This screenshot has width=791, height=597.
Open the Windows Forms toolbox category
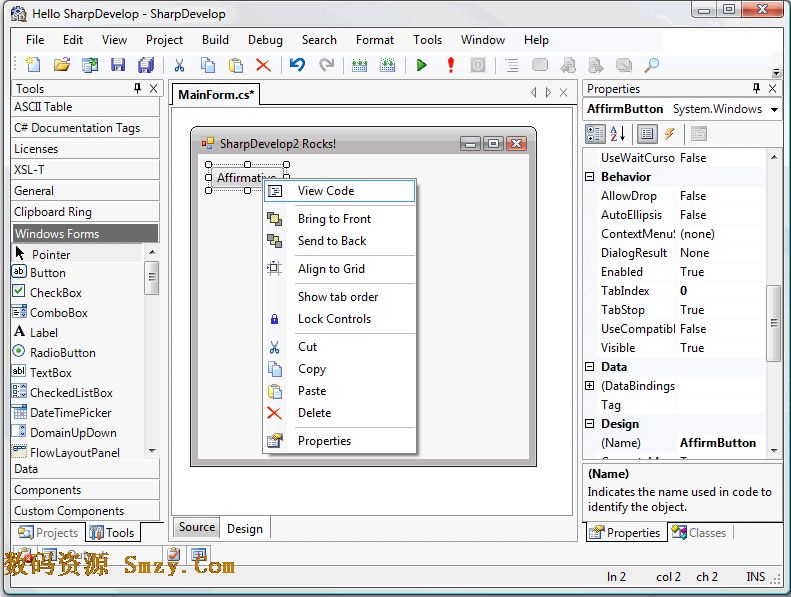point(85,234)
